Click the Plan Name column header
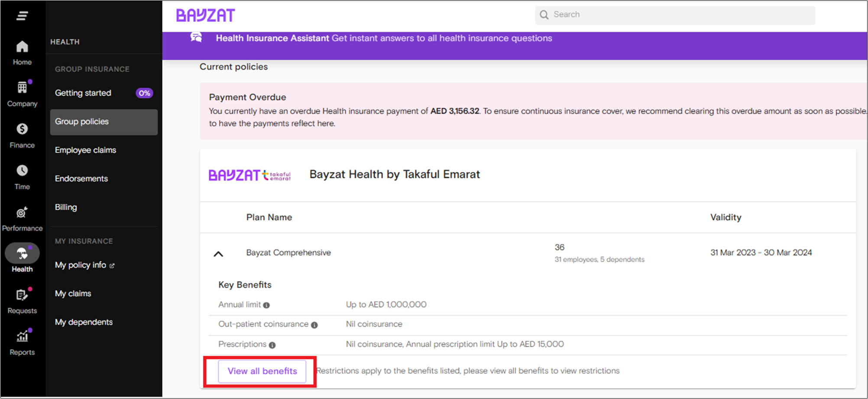 [269, 217]
